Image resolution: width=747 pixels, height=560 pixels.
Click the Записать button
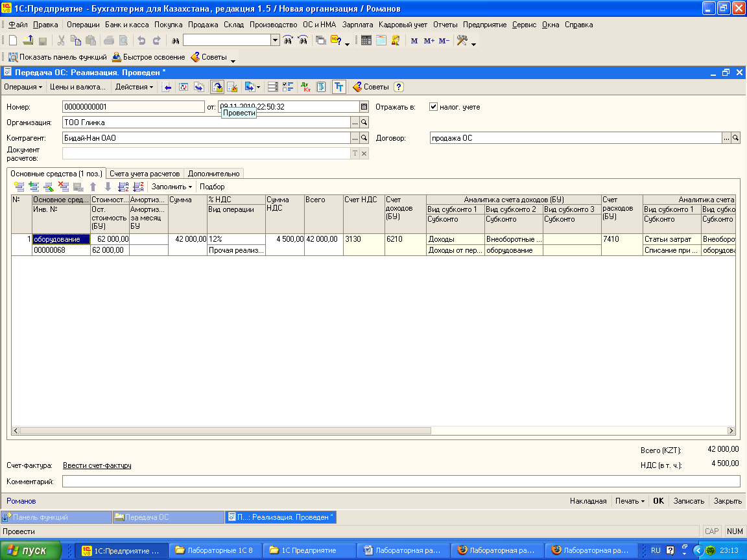click(x=689, y=501)
